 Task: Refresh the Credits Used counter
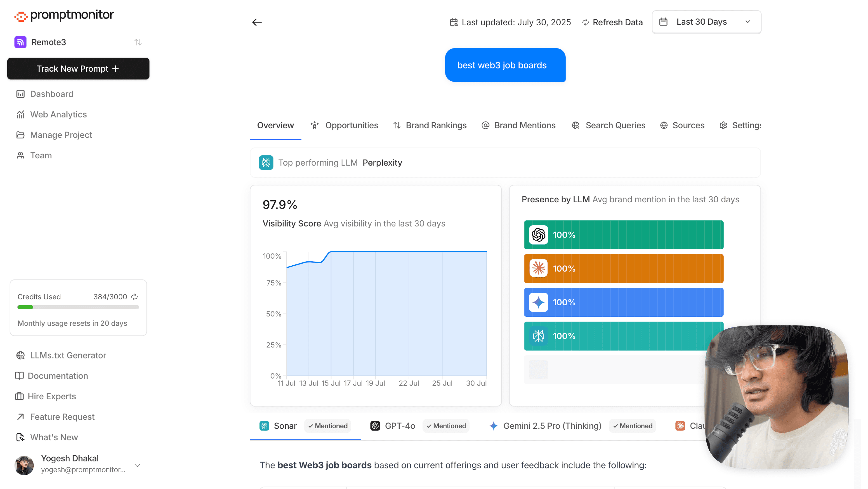(134, 297)
